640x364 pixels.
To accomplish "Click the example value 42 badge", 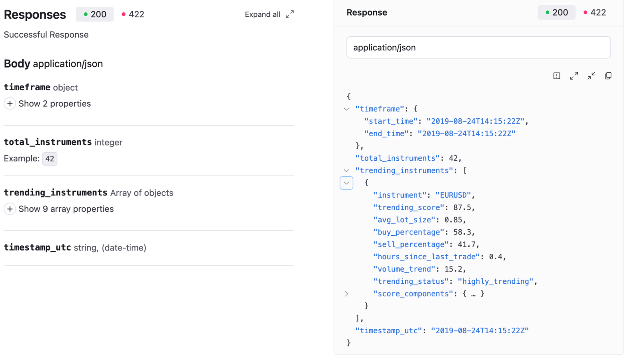I will (50, 159).
